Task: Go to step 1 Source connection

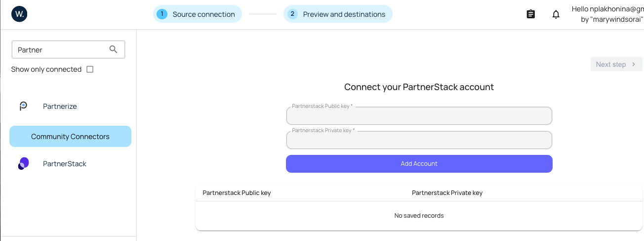Action: click(198, 14)
